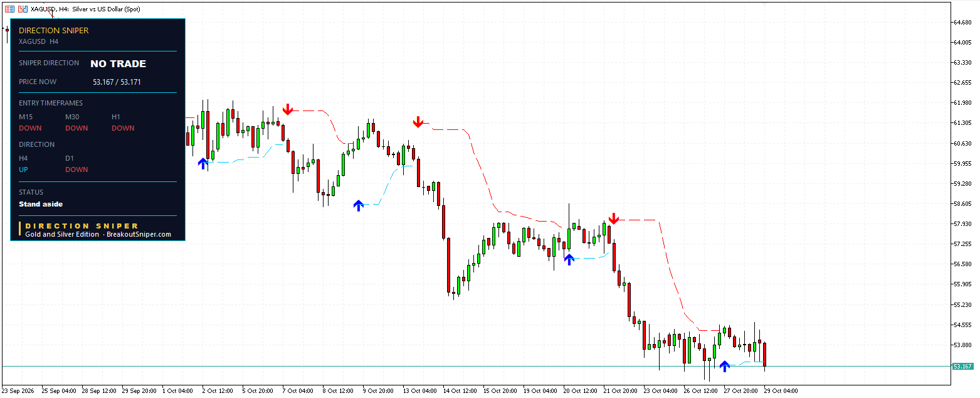Click the DOWN reading under D1

coord(76,169)
